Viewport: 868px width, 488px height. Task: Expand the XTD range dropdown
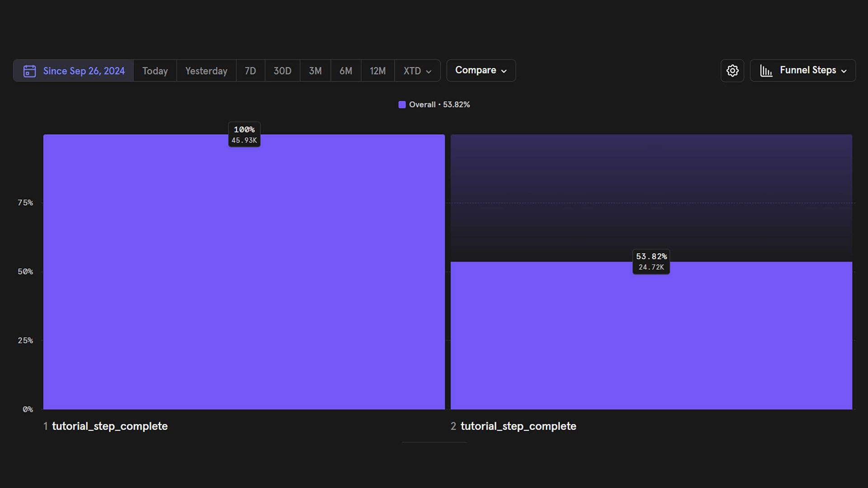coord(417,71)
